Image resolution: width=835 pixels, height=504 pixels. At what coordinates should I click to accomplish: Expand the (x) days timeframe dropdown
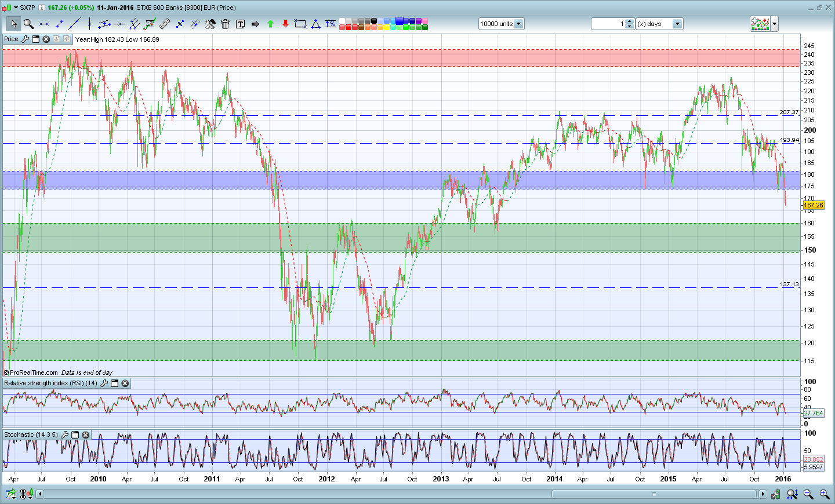677,24
